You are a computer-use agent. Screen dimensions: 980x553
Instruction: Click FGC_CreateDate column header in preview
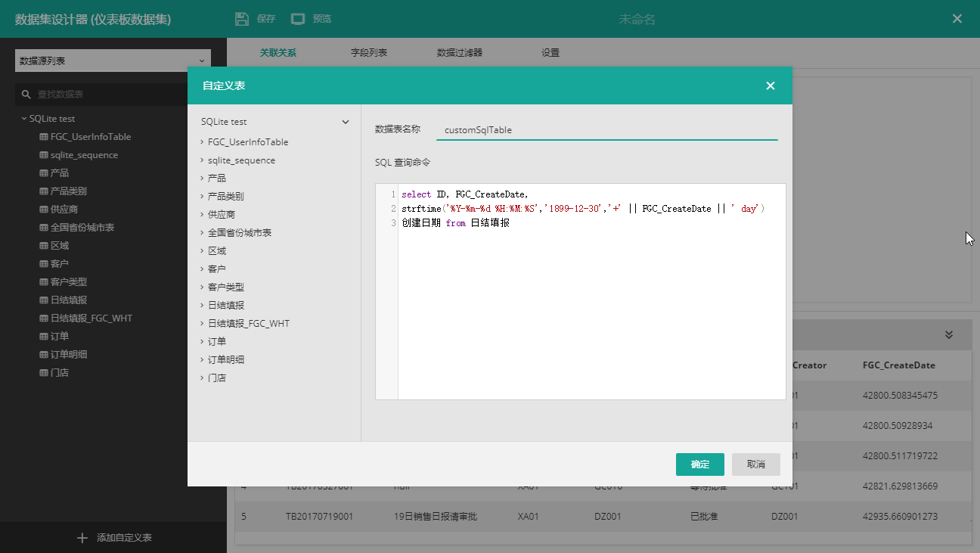(x=899, y=365)
